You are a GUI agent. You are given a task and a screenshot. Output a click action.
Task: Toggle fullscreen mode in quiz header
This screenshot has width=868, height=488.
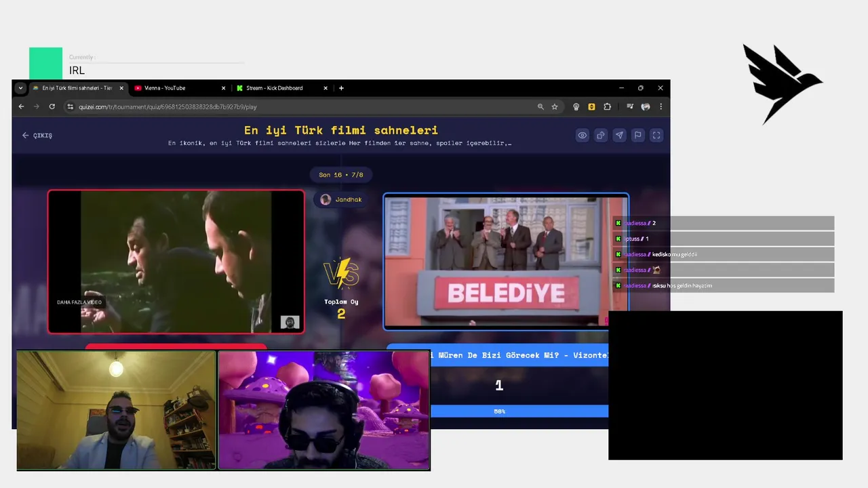pos(656,136)
